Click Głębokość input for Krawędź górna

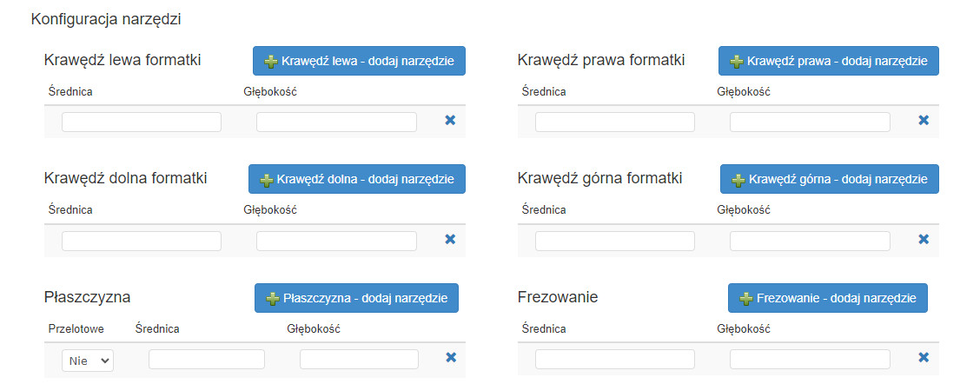[x=810, y=241]
